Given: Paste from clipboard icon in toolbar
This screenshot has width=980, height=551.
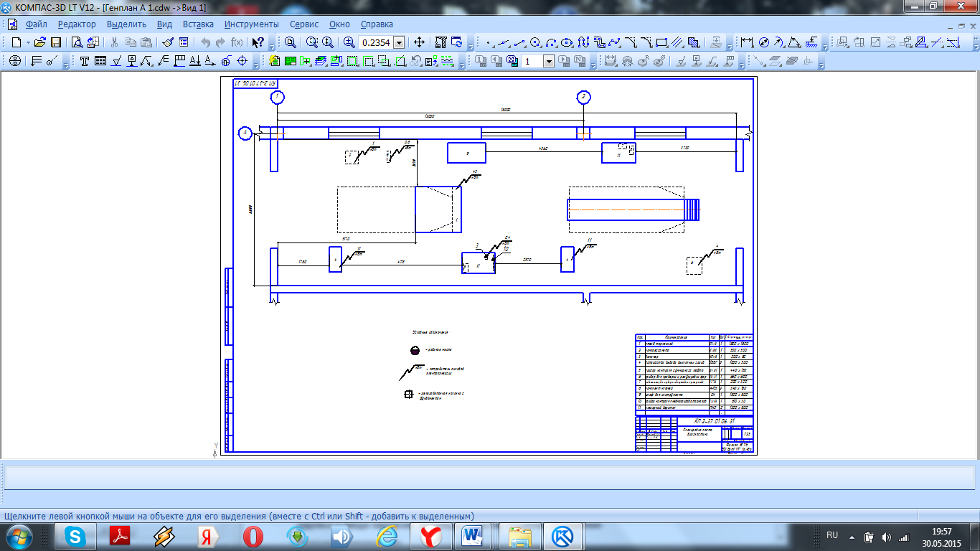Looking at the screenshot, I should click(146, 42).
